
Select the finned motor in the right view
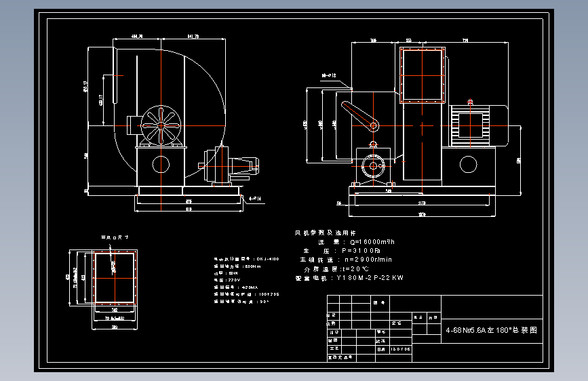click(x=478, y=125)
